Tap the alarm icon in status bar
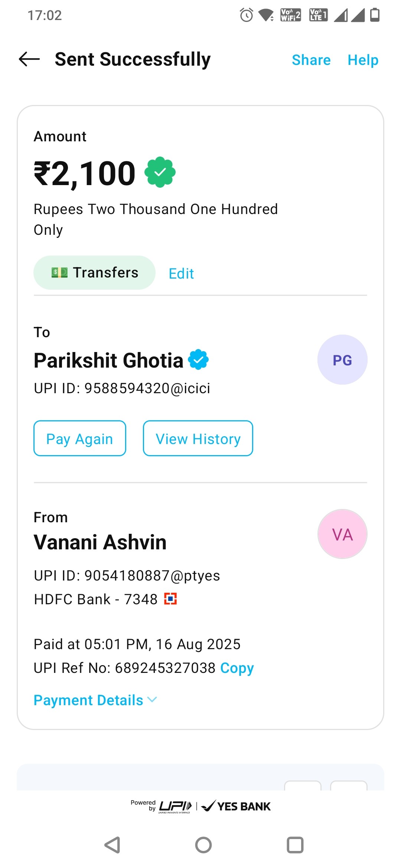The width and height of the screenshot is (401, 868). click(246, 15)
